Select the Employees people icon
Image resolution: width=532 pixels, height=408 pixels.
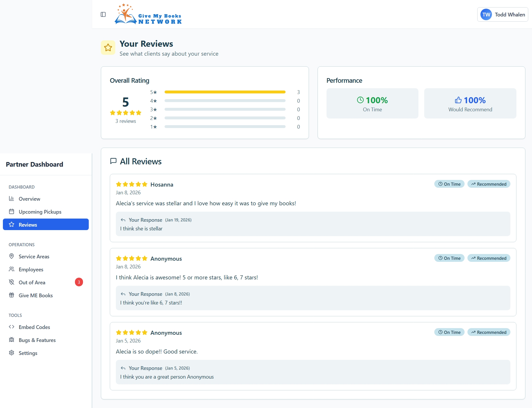[x=11, y=269]
